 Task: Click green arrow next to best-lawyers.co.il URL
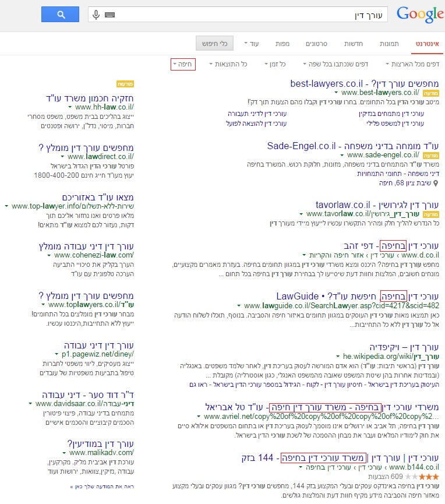click(x=336, y=92)
